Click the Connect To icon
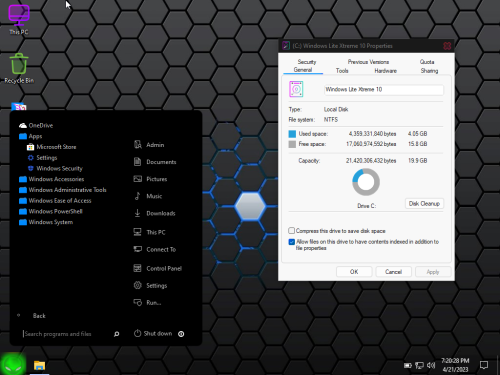This screenshot has height=375, width=500. coord(138,249)
